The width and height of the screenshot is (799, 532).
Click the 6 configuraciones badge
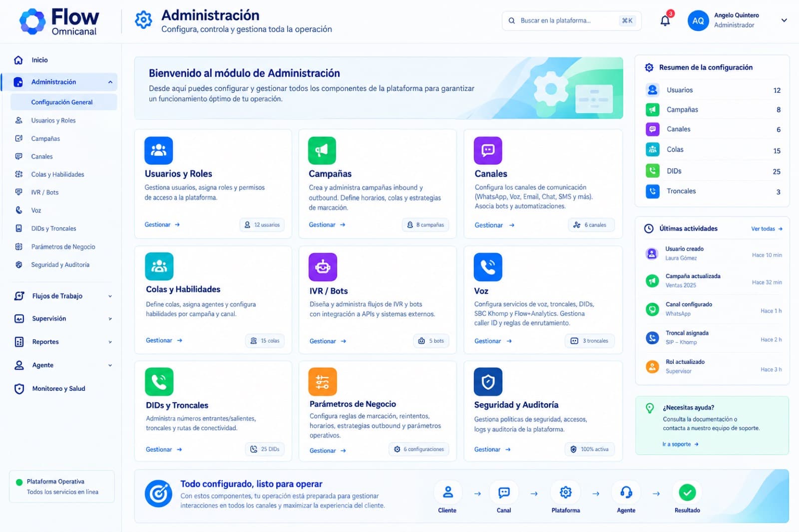(419, 449)
